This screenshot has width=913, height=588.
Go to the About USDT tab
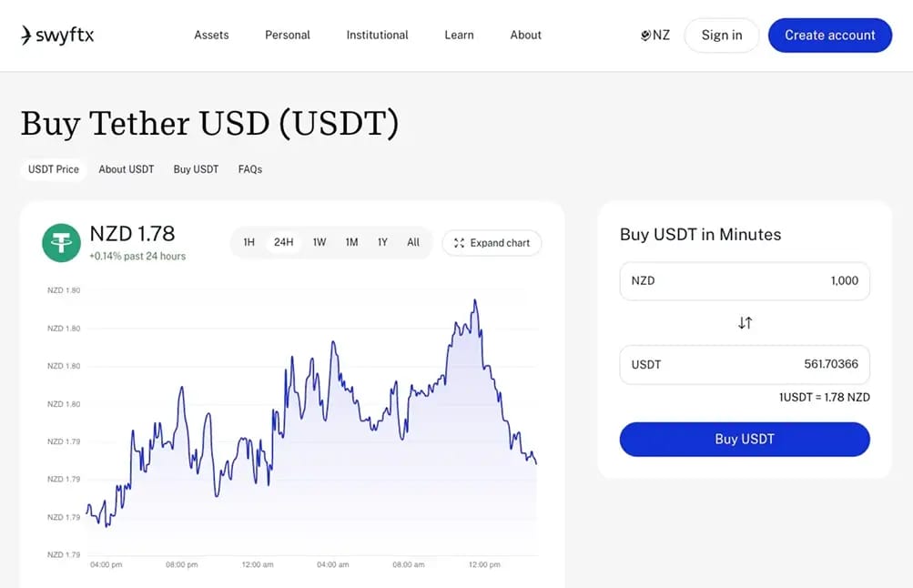pos(127,169)
